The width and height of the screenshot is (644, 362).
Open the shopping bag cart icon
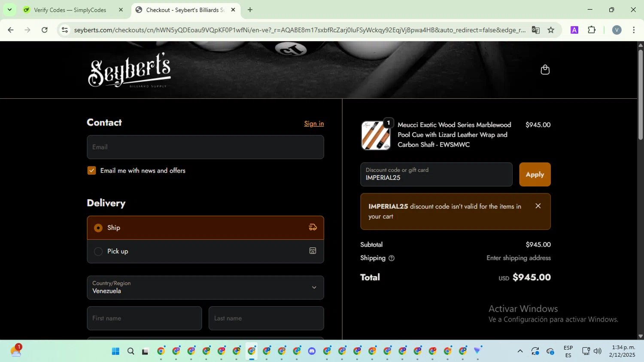[x=545, y=70]
